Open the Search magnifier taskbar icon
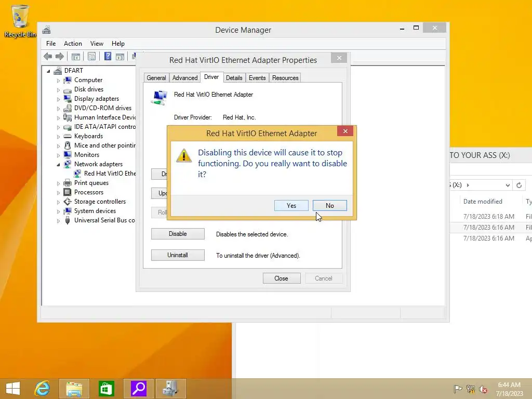Viewport: 532px width, 399px height. (138, 389)
